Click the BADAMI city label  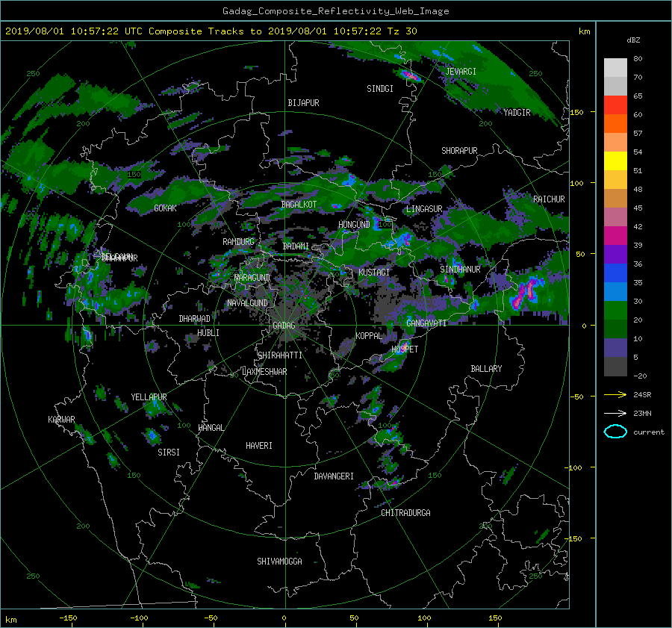point(296,246)
